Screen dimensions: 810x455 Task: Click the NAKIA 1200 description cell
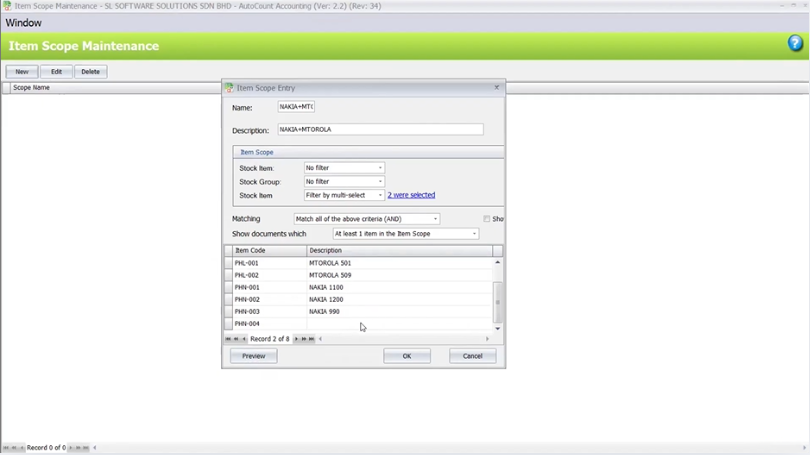(x=399, y=300)
